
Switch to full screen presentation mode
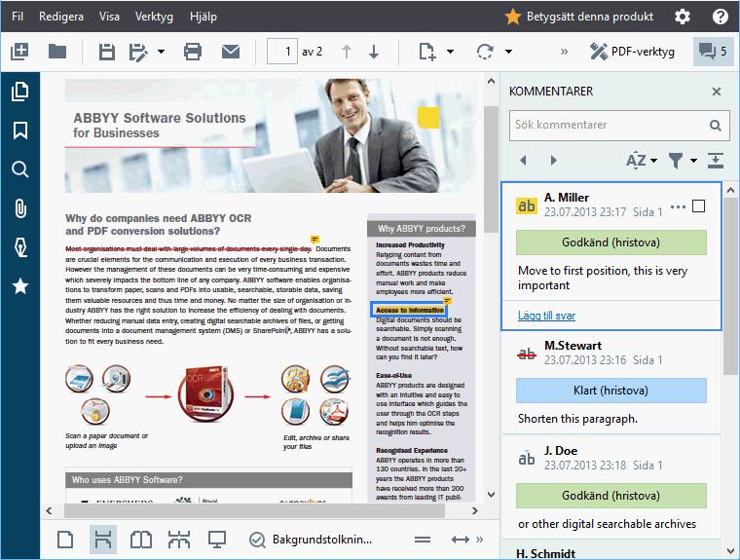[x=216, y=540]
